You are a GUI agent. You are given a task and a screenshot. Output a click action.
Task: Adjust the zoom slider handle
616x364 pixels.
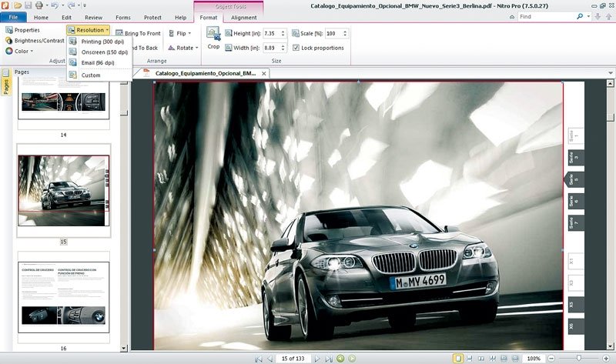[579, 358]
